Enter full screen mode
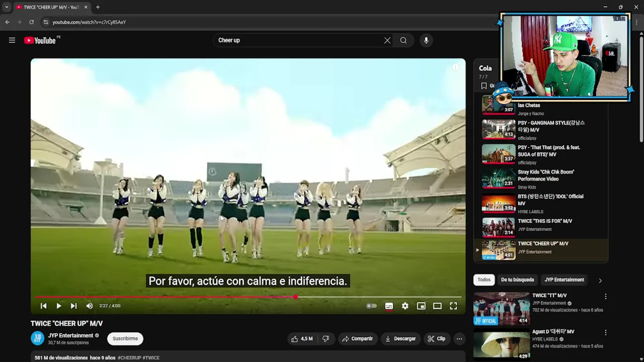 tap(453, 306)
